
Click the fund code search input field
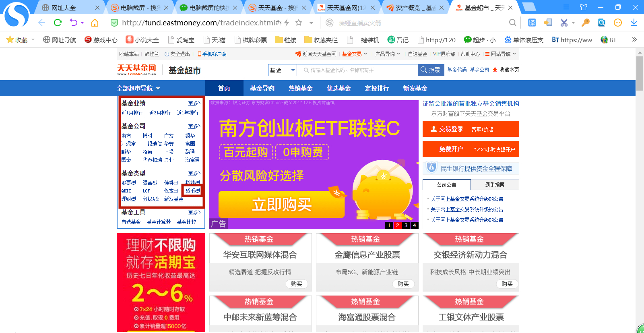(x=357, y=70)
